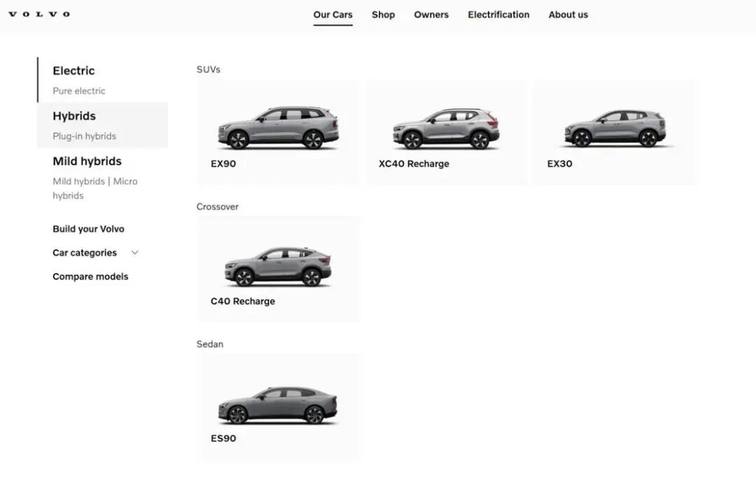Click the ES90 sedan image

pos(278,404)
